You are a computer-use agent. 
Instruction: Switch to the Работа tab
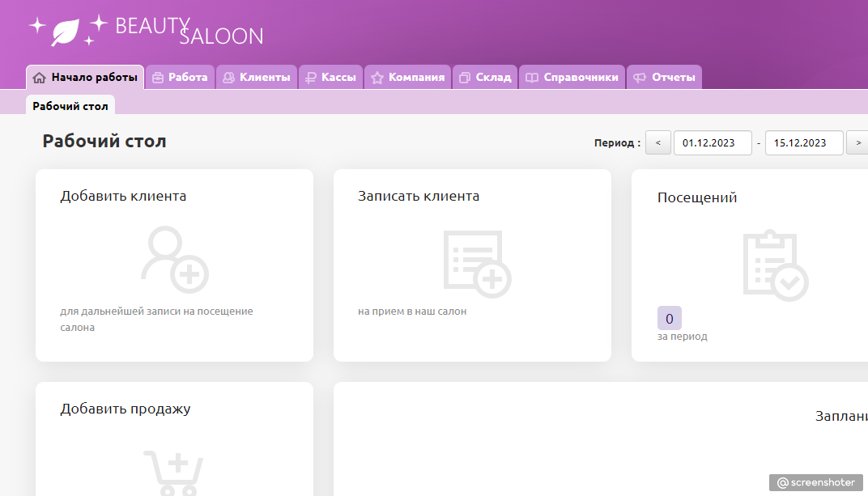[x=181, y=78]
